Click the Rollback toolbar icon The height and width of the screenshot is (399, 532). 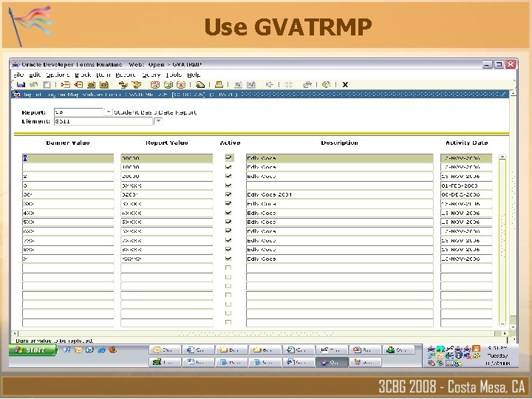click(33, 84)
